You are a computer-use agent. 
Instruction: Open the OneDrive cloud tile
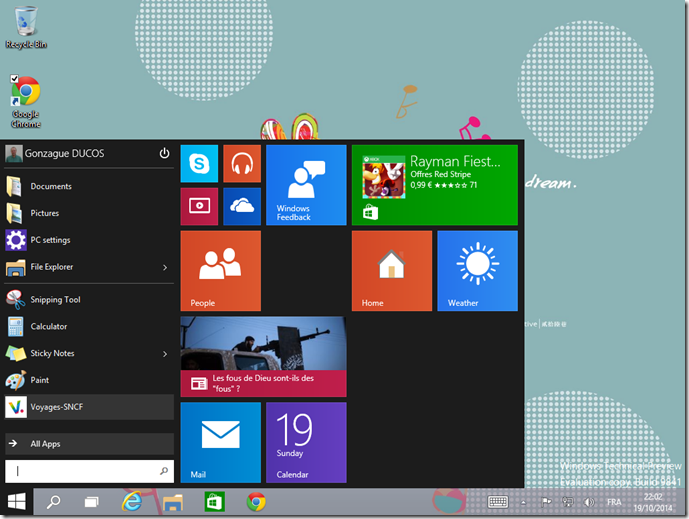(242, 206)
